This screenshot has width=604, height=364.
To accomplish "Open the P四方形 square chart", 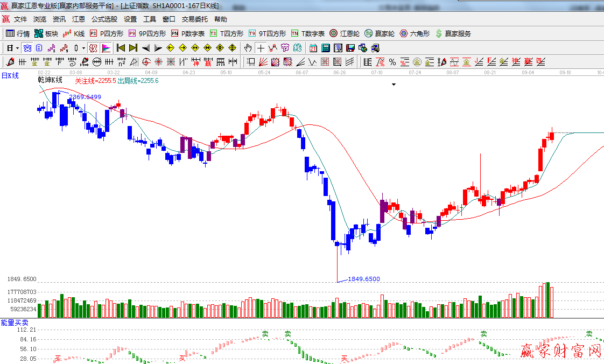I will [107, 33].
